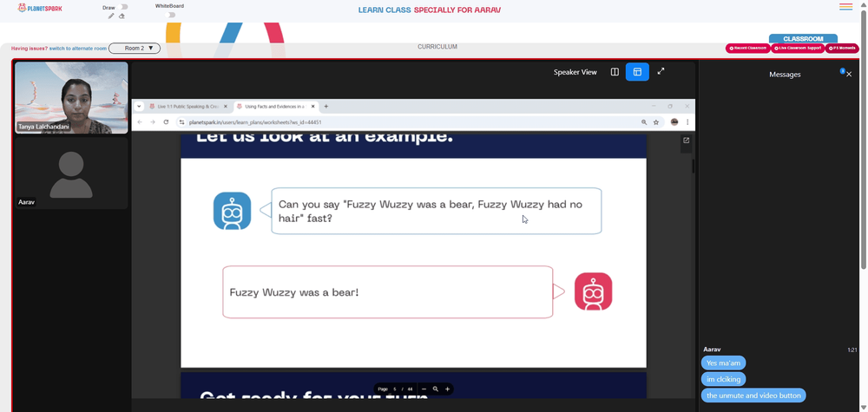Click 'LEARN CLASS SPECIALLY FOR AARAV' title

pyautogui.click(x=430, y=10)
